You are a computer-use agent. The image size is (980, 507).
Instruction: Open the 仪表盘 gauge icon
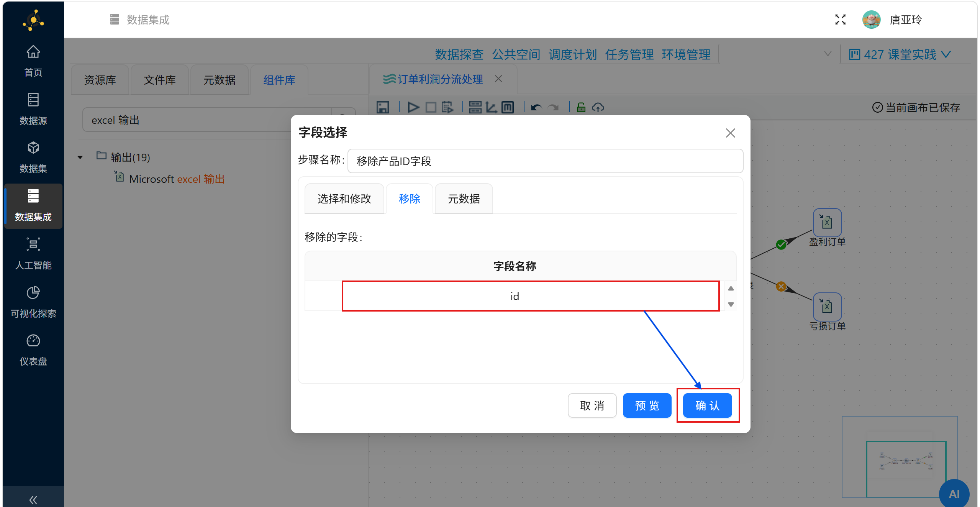click(x=33, y=341)
